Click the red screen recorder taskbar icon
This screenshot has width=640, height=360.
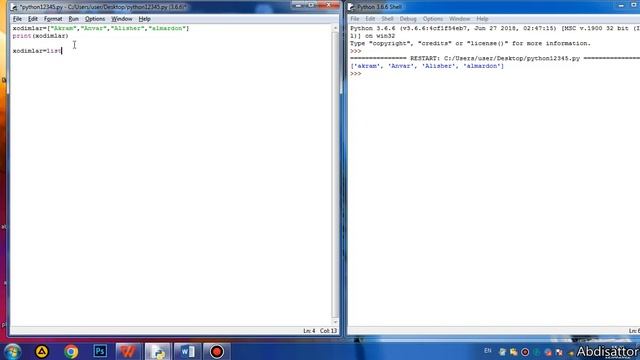point(217,351)
